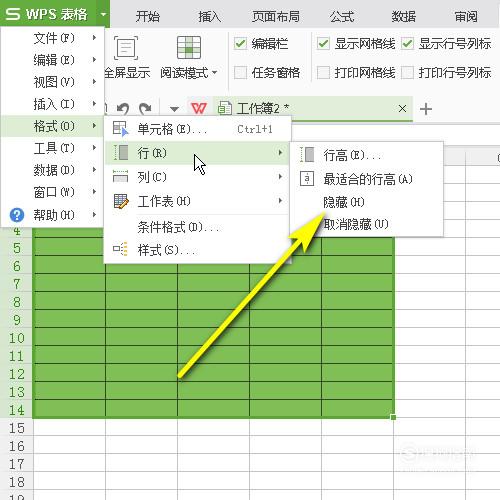Open the WPS 表格 application menu dropdown arrow
Screen dimensions: 500x500
coord(103,14)
